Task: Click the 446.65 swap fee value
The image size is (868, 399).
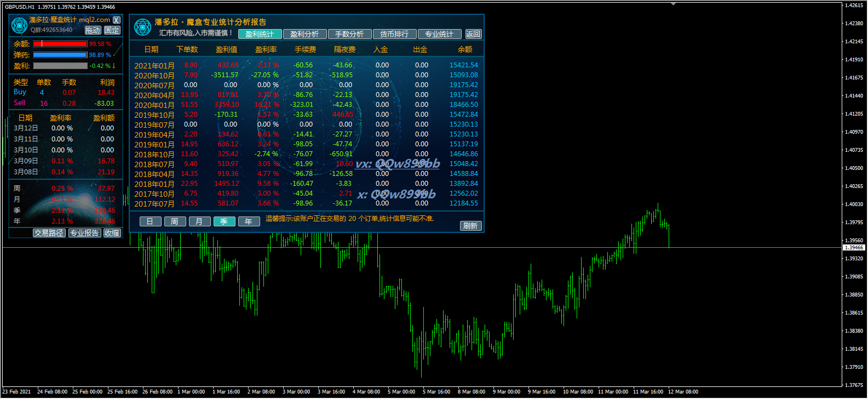Action: coord(343,115)
